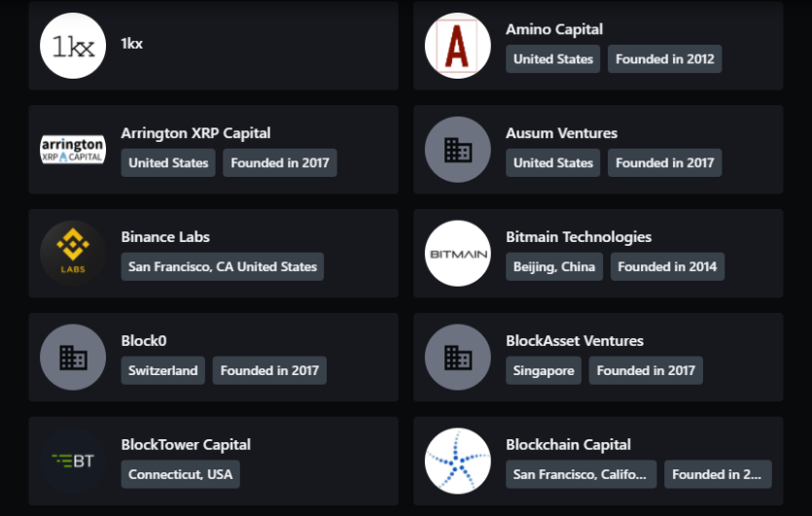Select the Beijing, China location tag
Image resolution: width=812 pixels, height=516 pixels.
pyautogui.click(x=554, y=267)
